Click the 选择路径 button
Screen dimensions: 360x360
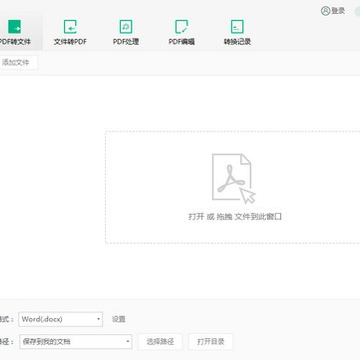pyautogui.click(x=160, y=342)
